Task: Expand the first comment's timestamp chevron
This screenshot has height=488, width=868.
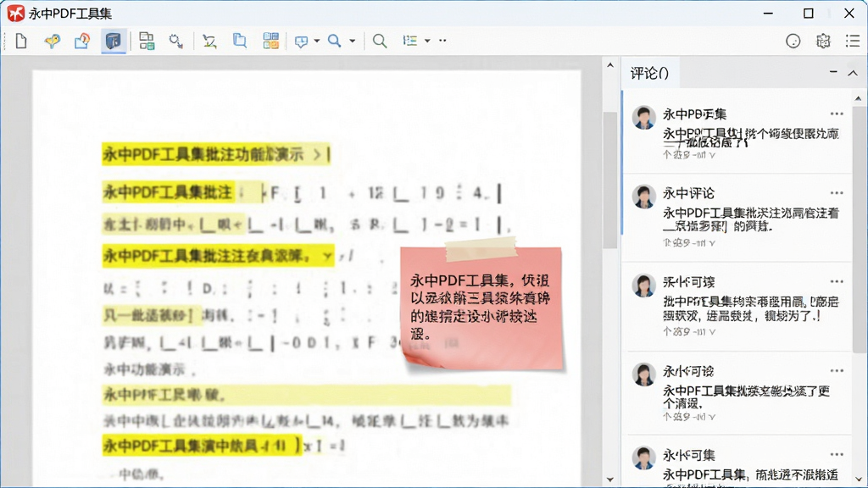Action: click(712, 156)
